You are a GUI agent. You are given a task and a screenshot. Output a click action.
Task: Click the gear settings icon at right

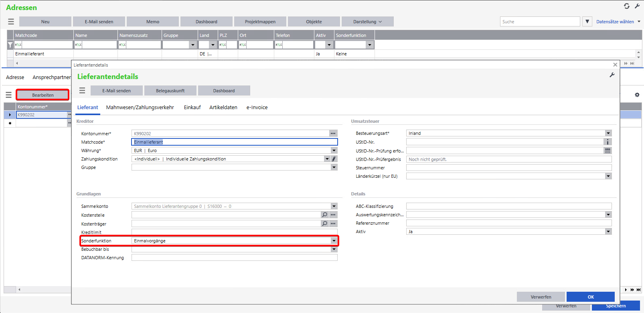click(x=637, y=95)
